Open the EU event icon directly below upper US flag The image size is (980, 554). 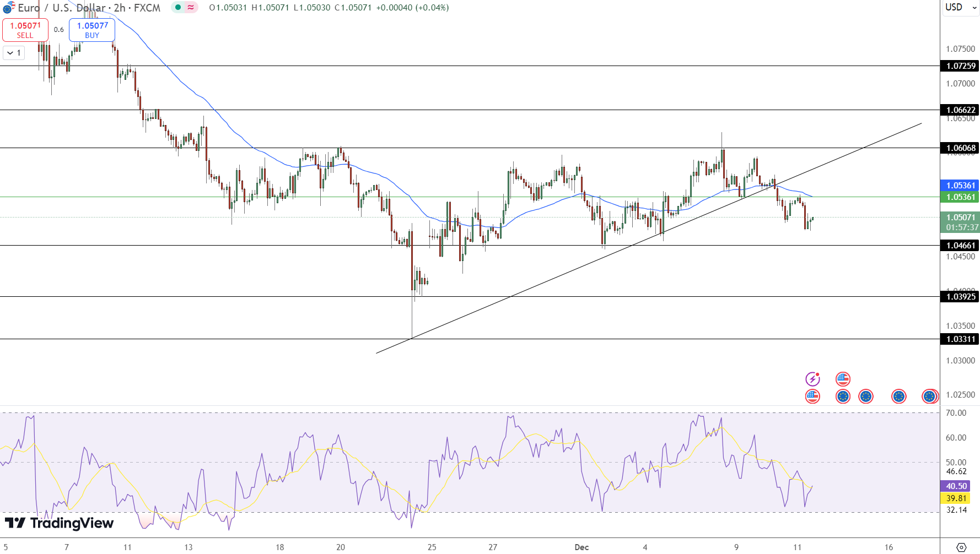point(843,396)
